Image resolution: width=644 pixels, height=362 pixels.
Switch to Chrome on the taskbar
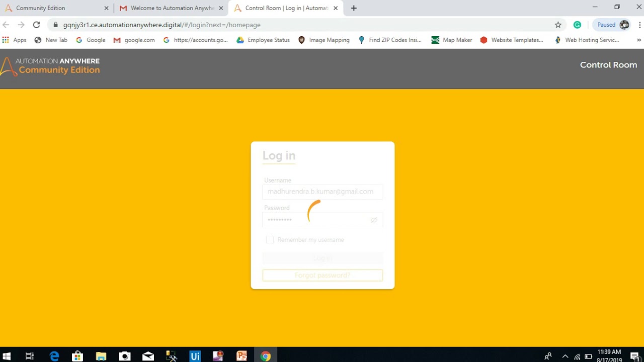(266, 356)
